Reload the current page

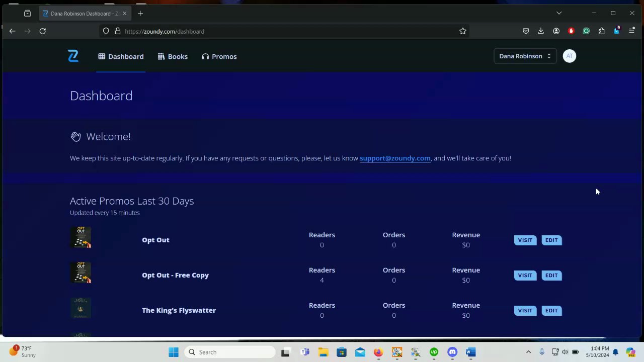tap(43, 31)
